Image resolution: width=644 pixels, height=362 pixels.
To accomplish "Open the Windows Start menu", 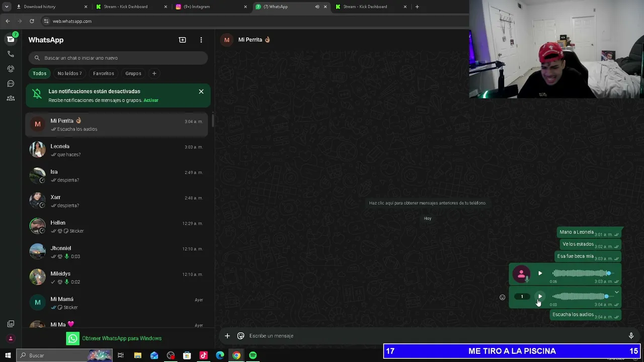I will click(8, 355).
